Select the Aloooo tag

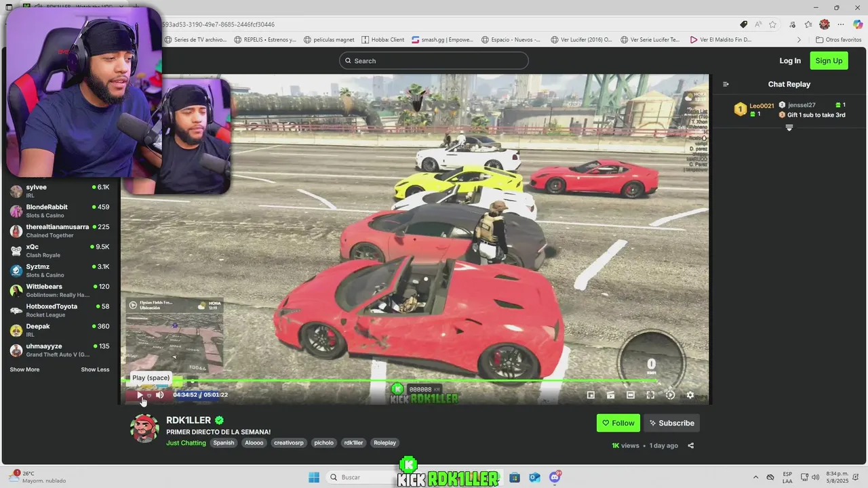[x=254, y=443]
